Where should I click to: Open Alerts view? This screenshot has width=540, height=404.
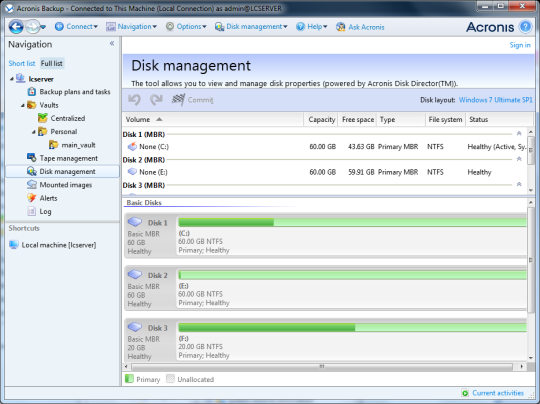(x=48, y=198)
